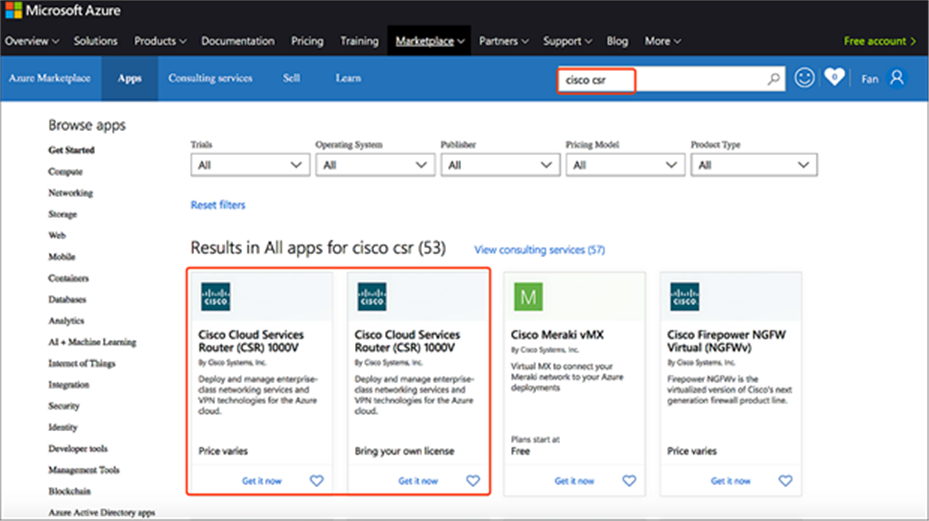This screenshot has width=929, height=521.
Task: Open the saved favorites heart icon
Action: [x=834, y=77]
